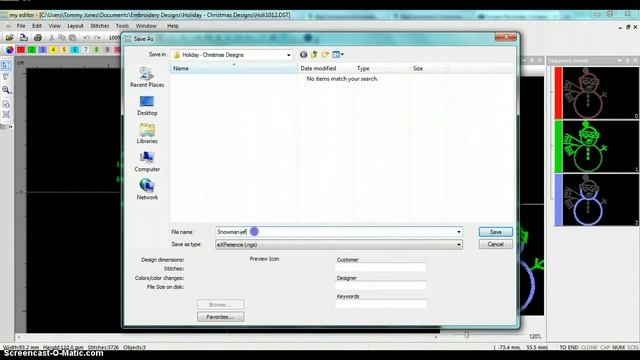The height and width of the screenshot is (360, 640).
Task: Open the Tools menu
Action: click(122, 26)
